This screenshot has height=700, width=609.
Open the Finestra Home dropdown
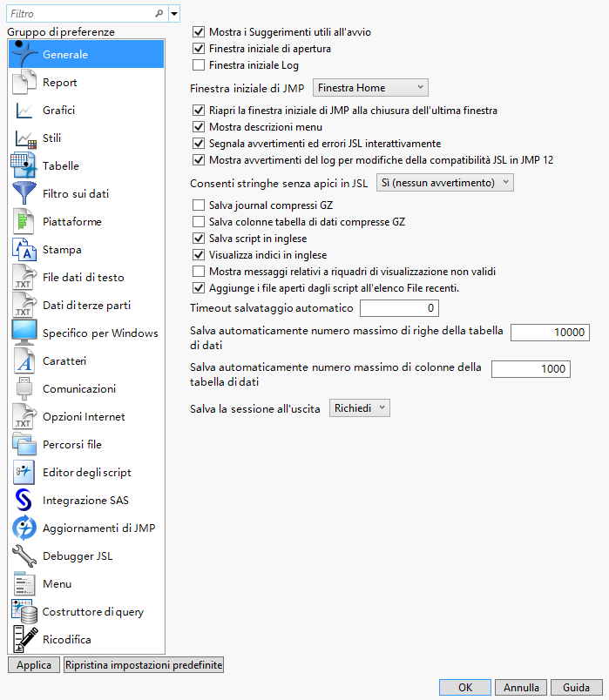[x=370, y=87]
